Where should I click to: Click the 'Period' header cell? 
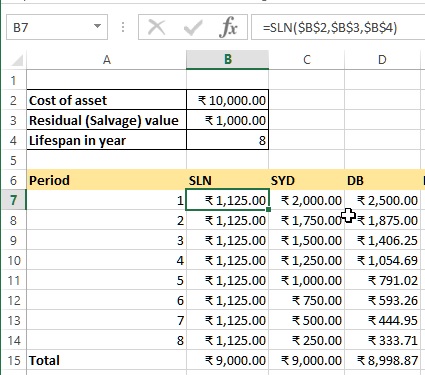pos(106,180)
